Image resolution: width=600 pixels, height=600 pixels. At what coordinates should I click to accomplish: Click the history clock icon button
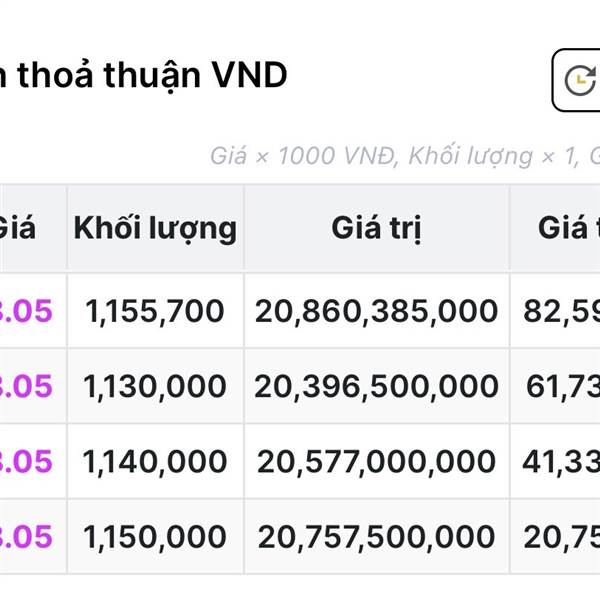click(x=579, y=80)
